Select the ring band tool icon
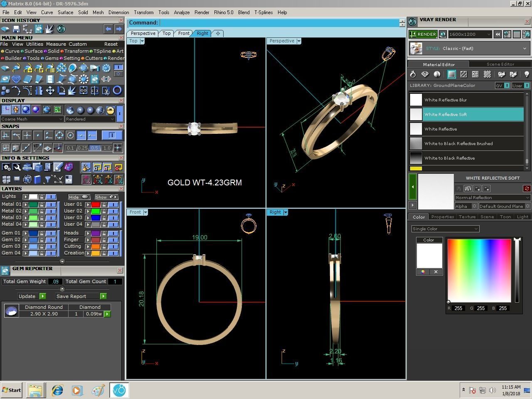532x399 pixels. click(117, 90)
